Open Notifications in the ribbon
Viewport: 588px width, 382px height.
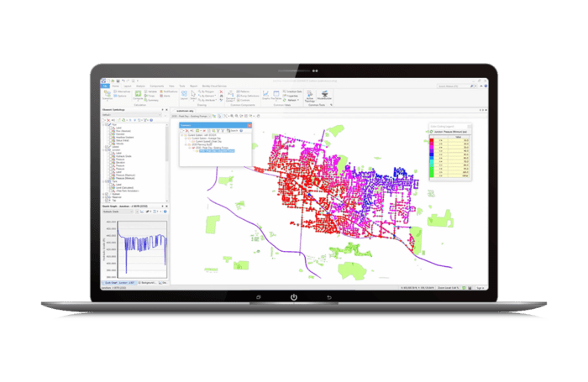pyautogui.click(x=169, y=92)
